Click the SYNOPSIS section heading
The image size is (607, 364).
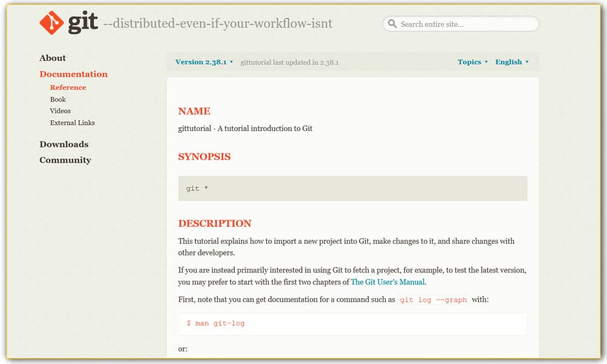pyautogui.click(x=204, y=157)
